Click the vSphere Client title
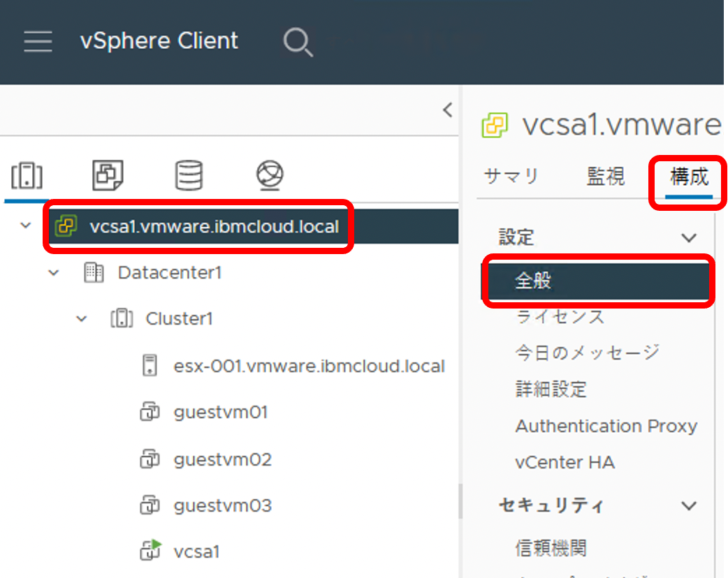The width and height of the screenshot is (728, 578). coord(159,40)
